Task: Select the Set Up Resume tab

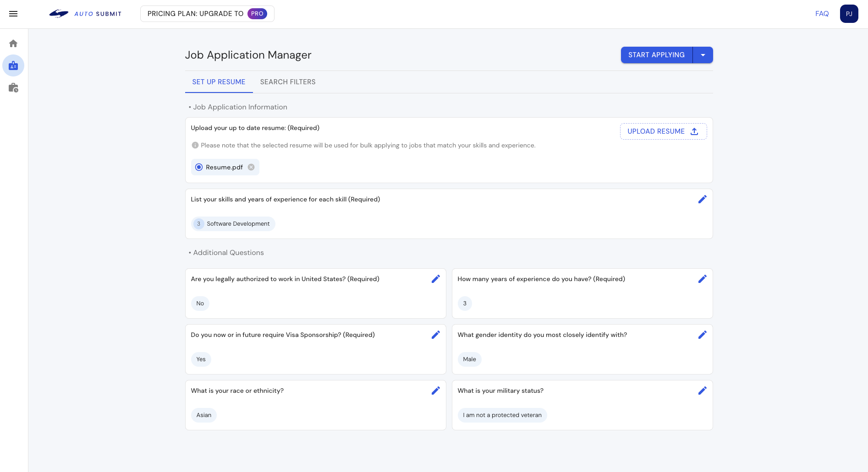Action: coord(219,82)
